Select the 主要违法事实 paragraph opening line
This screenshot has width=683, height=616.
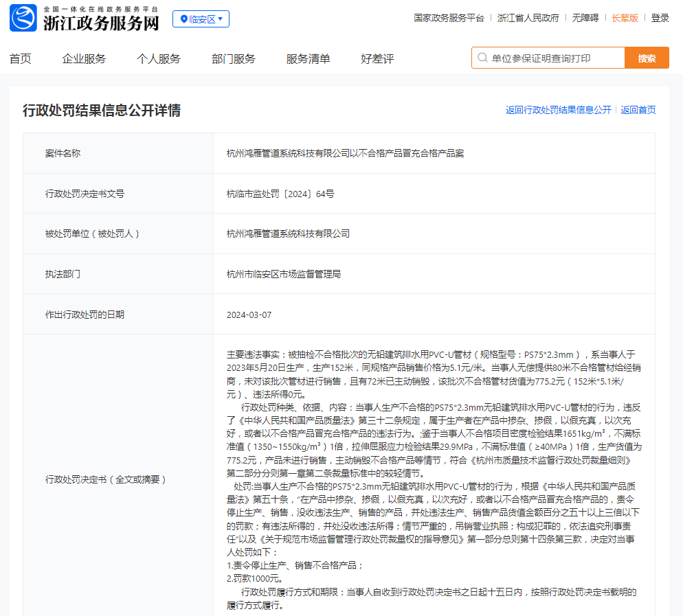pos(432,355)
